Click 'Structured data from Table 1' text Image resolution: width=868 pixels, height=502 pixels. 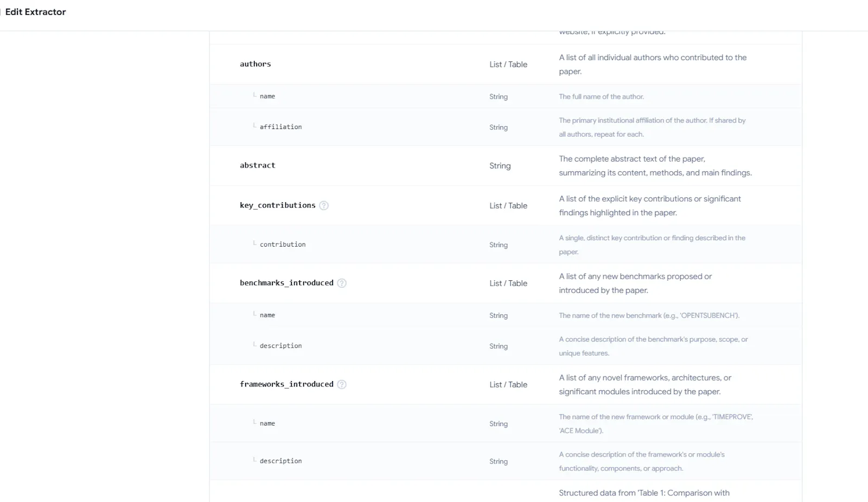644,493
